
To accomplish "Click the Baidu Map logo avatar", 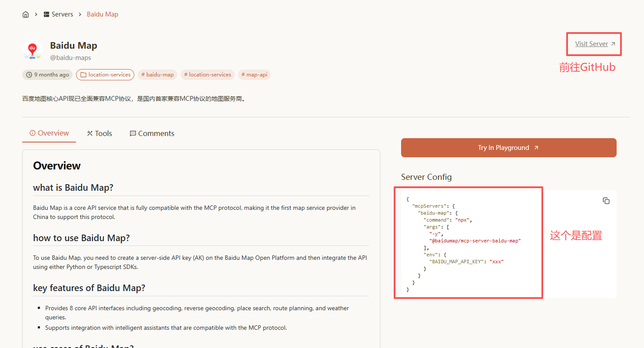I will click(x=32, y=50).
